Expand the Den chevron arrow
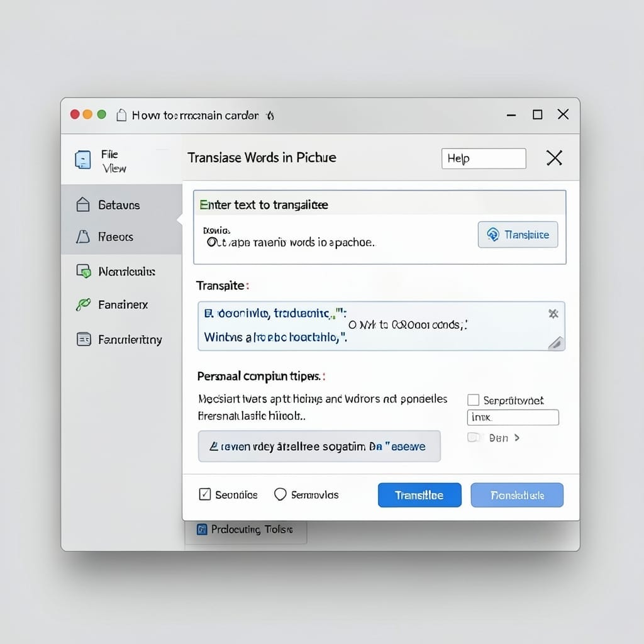The width and height of the screenshot is (644, 644). [517, 438]
